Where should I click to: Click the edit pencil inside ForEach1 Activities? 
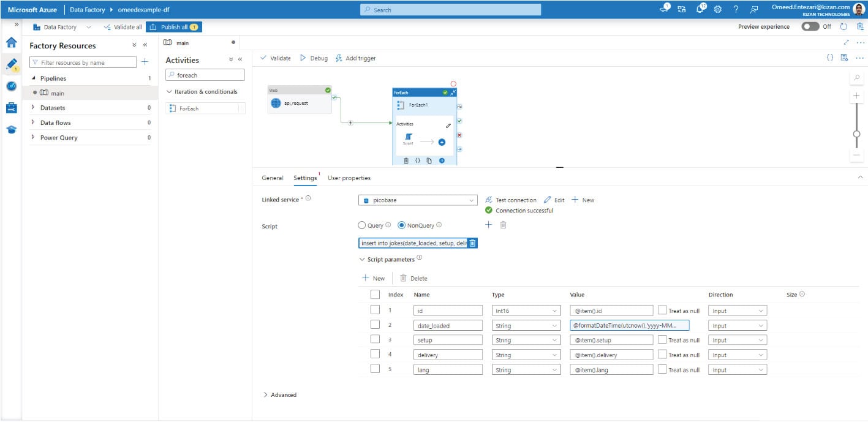pyautogui.click(x=448, y=124)
